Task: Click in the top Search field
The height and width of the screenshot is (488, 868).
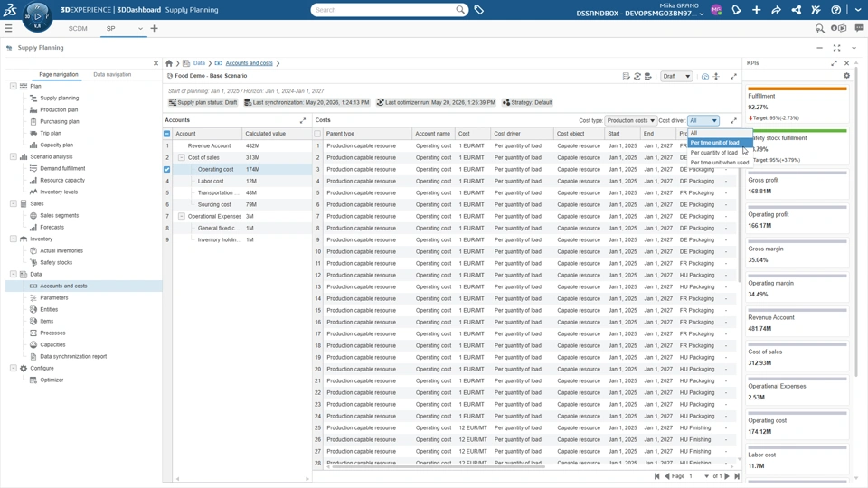Action: (x=383, y=10)
